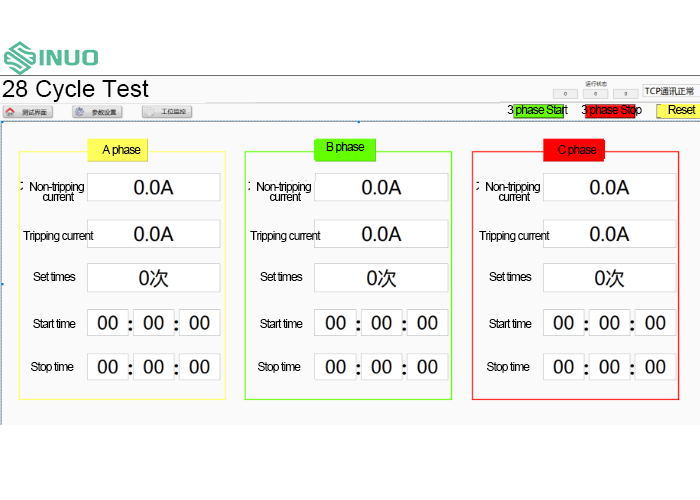Click B phase Start time seconds box
The height and width of the screenshot is (500, 700).
coord(427,323)
